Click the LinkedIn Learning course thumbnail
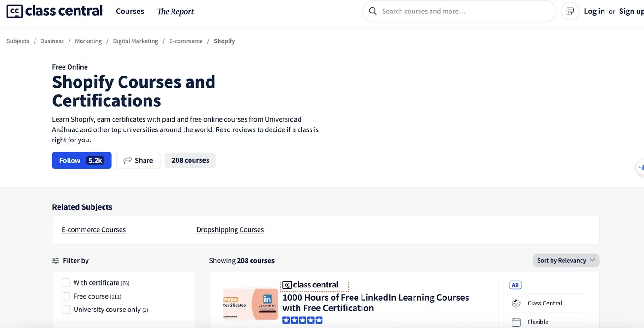644x328 pixels. point(251,304)
